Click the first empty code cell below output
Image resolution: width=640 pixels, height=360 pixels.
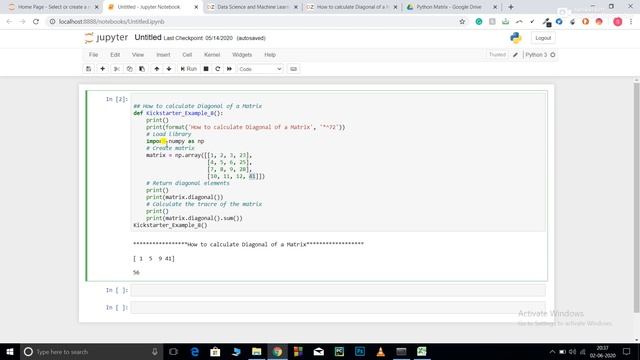coord(338,290)
